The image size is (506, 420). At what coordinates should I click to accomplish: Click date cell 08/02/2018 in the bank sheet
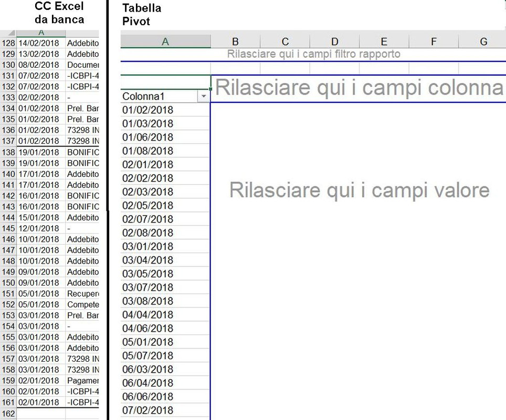(41, 65)
